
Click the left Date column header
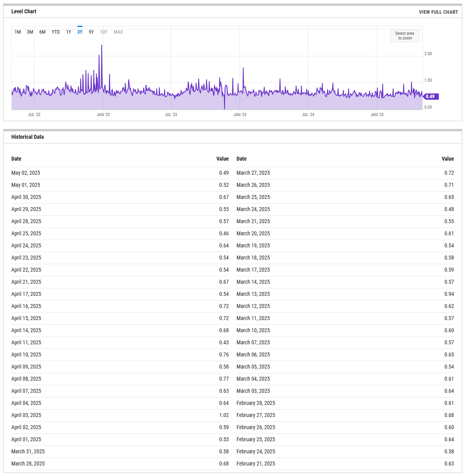(16, 159)
